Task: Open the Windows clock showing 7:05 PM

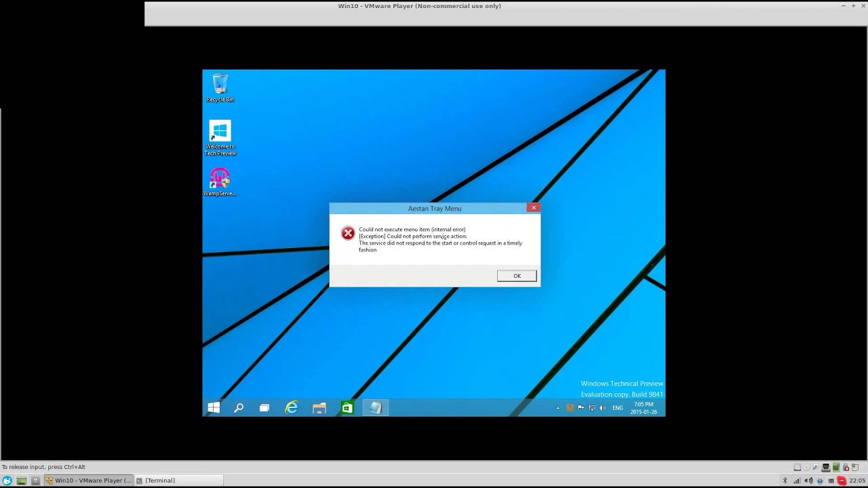Action: point(644,408)
